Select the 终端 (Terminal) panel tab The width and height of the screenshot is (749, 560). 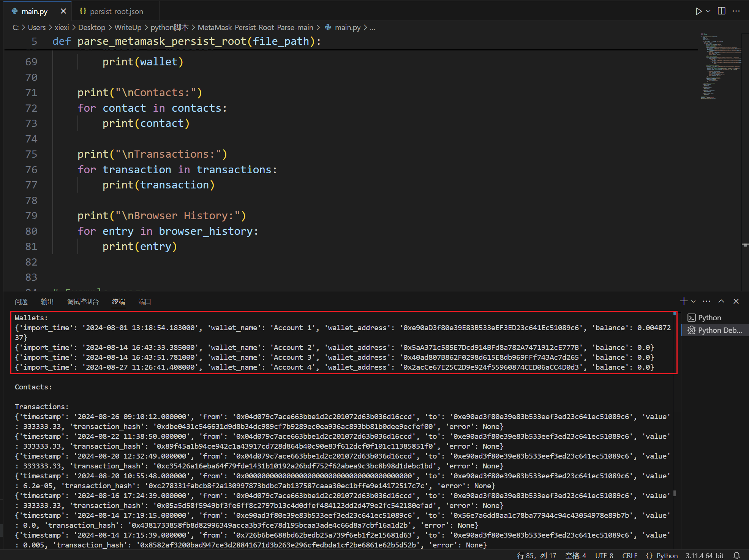click(119, 302)
